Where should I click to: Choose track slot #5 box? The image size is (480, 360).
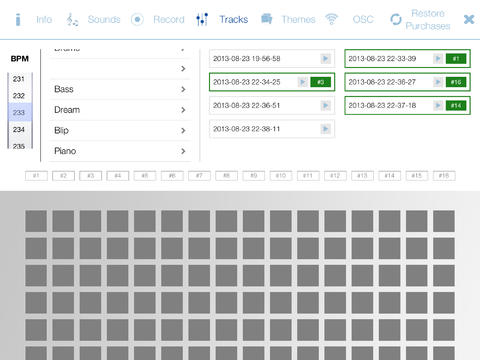tap(145, 176)
